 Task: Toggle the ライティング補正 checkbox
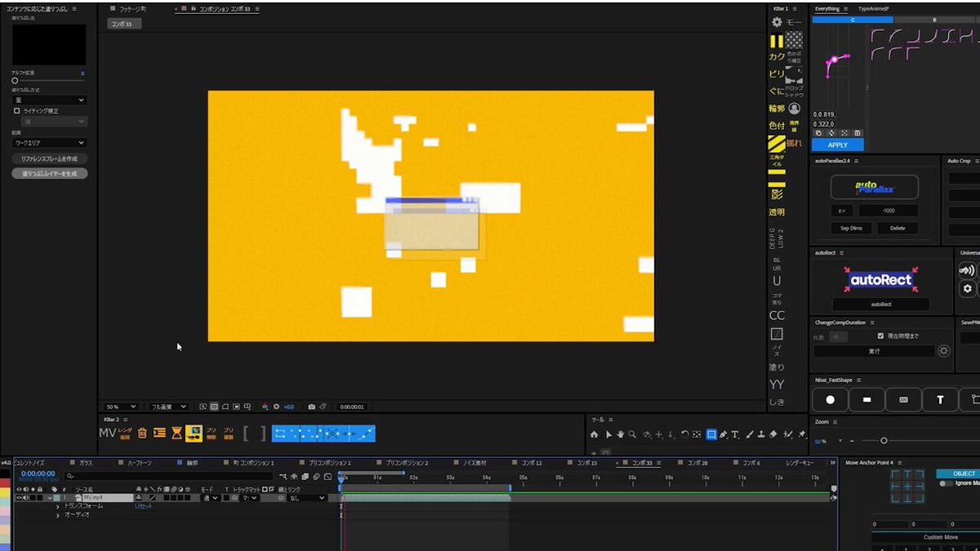17,110
